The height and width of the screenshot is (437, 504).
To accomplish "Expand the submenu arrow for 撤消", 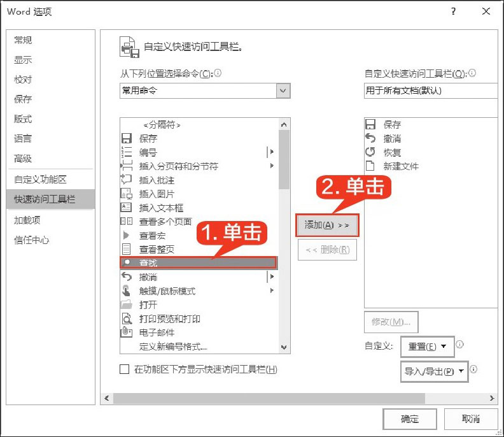I will [x=272, y=276].
